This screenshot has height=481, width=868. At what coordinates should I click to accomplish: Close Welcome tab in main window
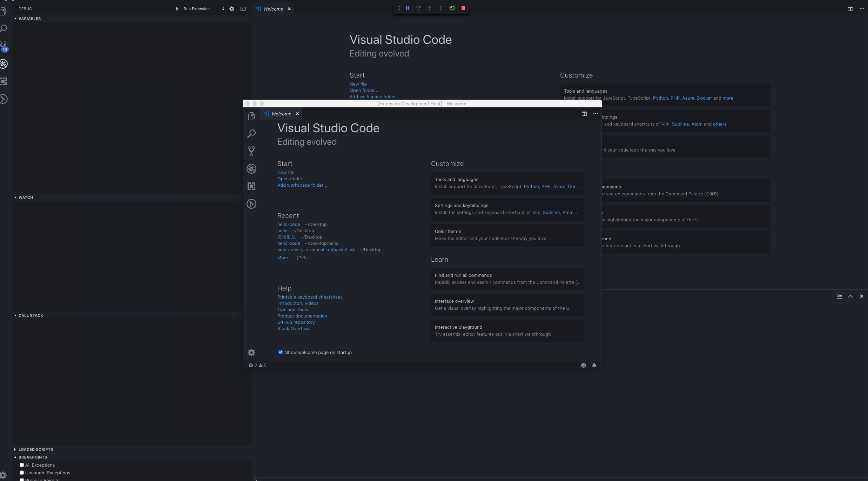click(289, 9)
